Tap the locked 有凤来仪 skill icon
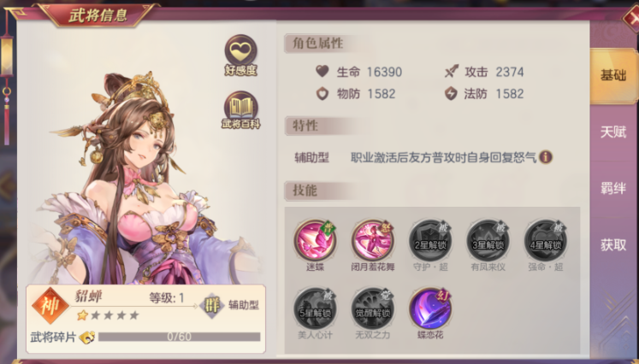This screenshot has width=639, height=364. tap(488, 240)
